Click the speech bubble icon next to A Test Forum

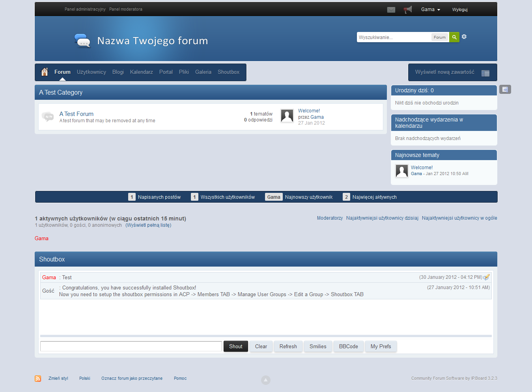48,117
